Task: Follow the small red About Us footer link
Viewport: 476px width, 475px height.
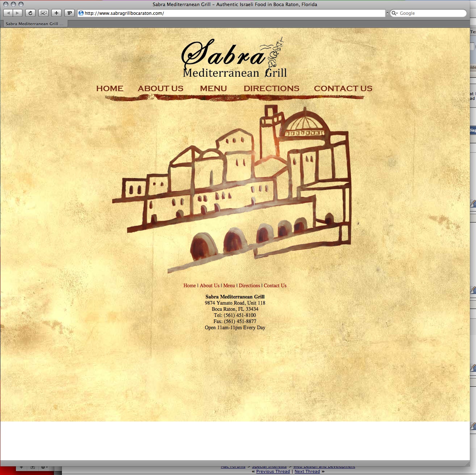Action: pos(210,285)
